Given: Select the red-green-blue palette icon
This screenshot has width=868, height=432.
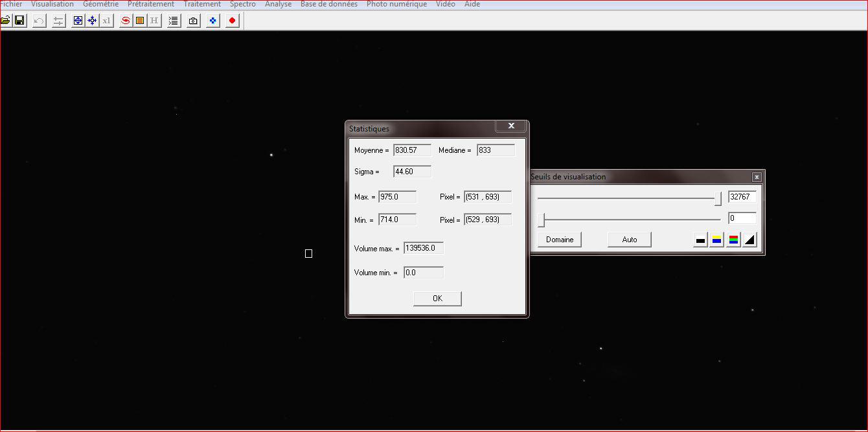Looking at the screenshot, I should [x=733, y=240].
